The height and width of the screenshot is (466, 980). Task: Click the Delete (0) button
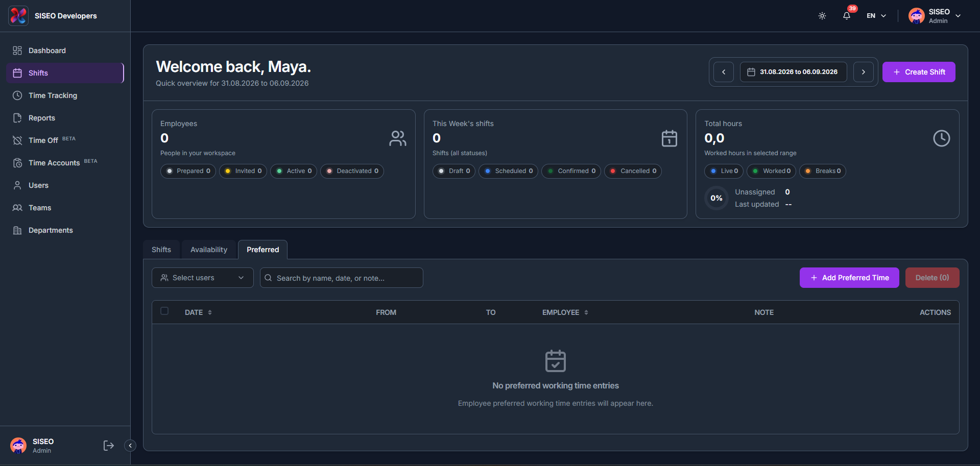pos(933,278)
